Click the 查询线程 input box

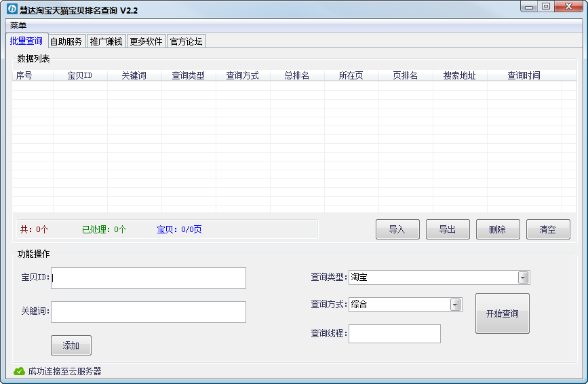(x=394, y=334)
